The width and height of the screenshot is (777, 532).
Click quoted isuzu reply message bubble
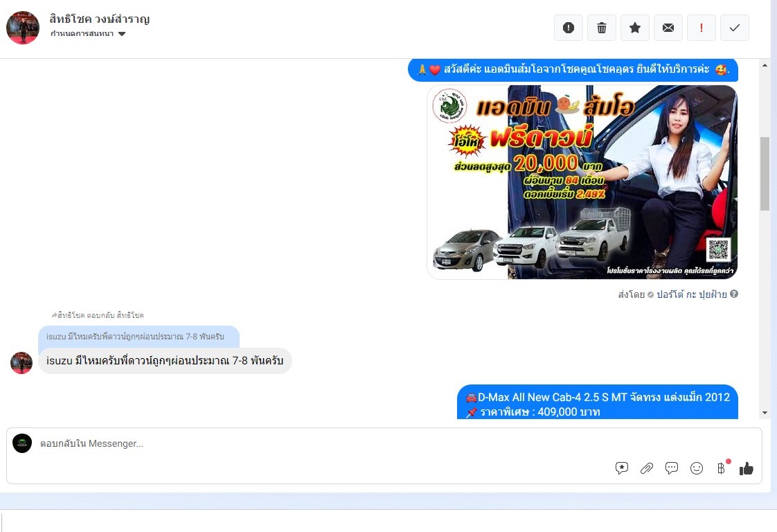[139, 337]
